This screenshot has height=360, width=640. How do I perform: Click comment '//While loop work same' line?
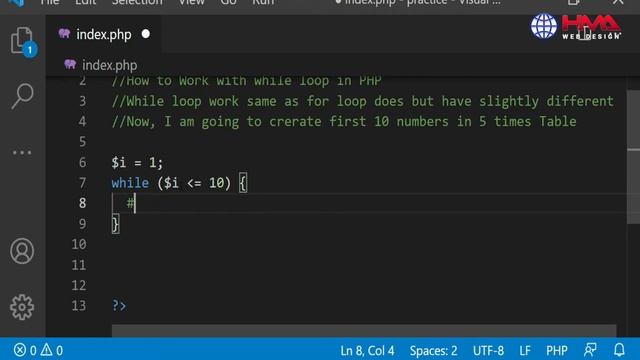[362, 101]
